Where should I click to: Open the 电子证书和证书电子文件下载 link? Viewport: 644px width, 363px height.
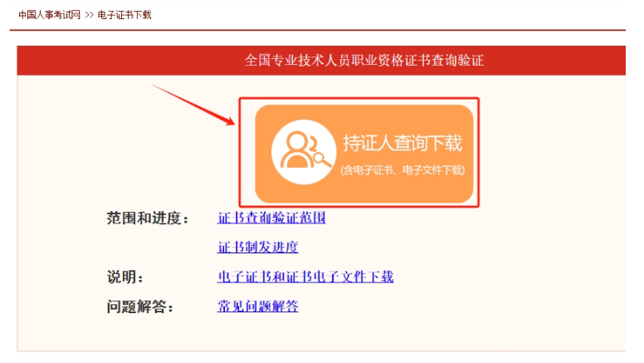pos(305,277)
